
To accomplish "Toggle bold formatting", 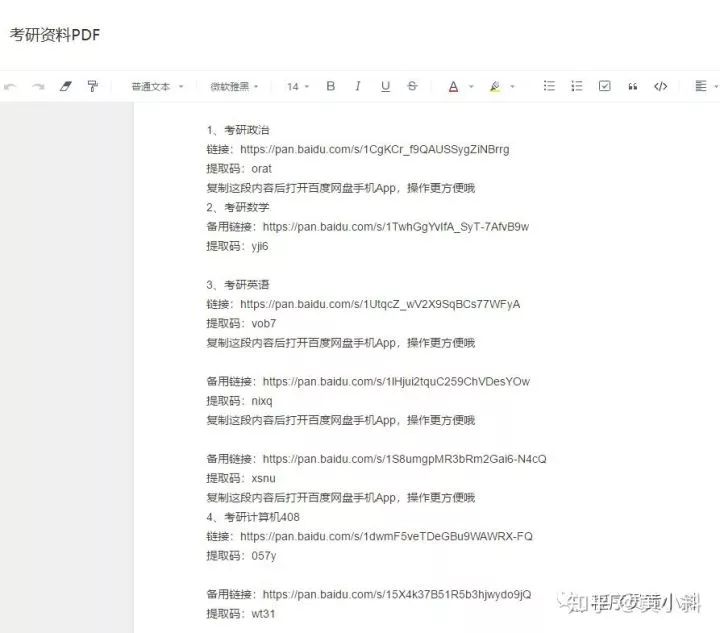I will click(330, 86).
